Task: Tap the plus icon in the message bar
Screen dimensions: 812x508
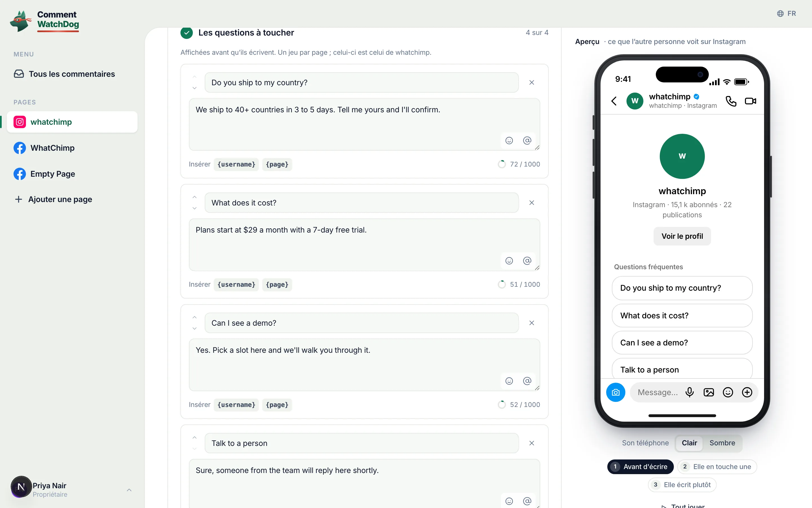Action: click(747, 392)
